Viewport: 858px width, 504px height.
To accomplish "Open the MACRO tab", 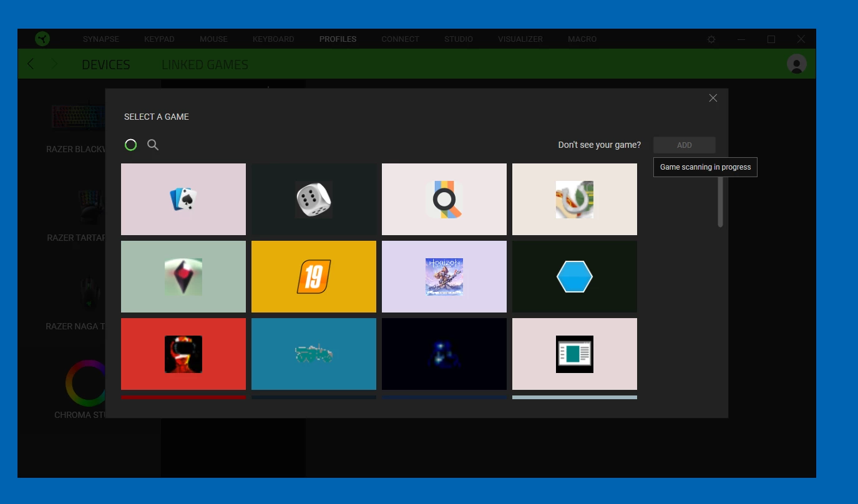I will [582, 39].
